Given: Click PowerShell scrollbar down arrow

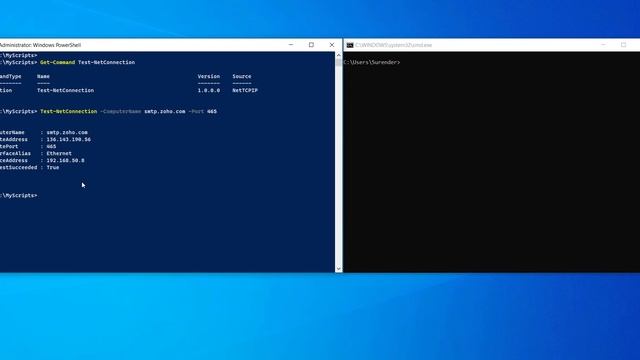Looking at the screenshot, I should pos(338,269).
